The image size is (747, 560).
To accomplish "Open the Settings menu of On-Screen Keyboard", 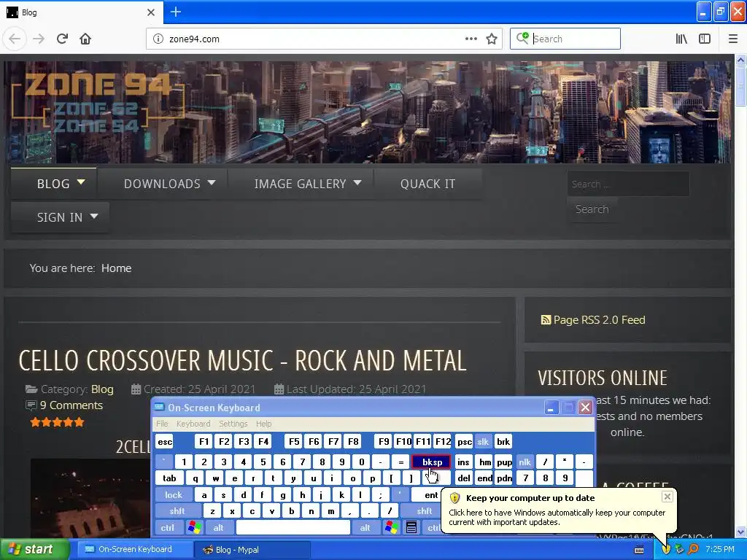I will pyautogui.click(x=233, y=424).
